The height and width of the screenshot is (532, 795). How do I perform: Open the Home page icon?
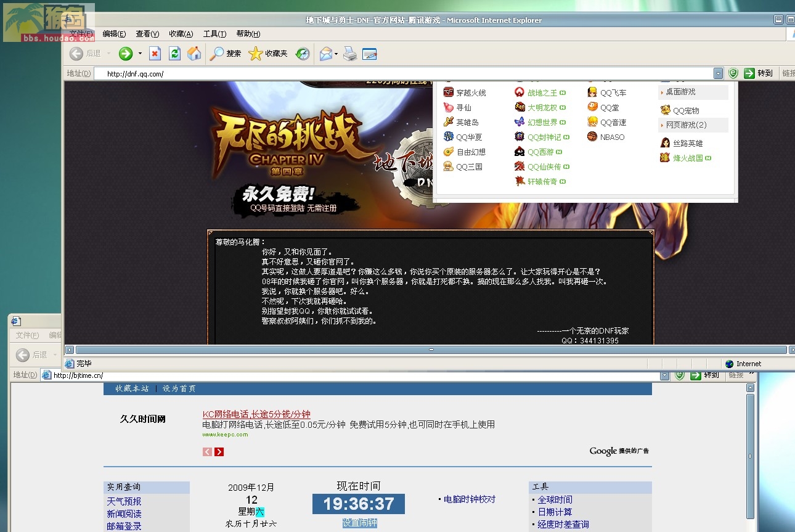(x=194, y=54)
